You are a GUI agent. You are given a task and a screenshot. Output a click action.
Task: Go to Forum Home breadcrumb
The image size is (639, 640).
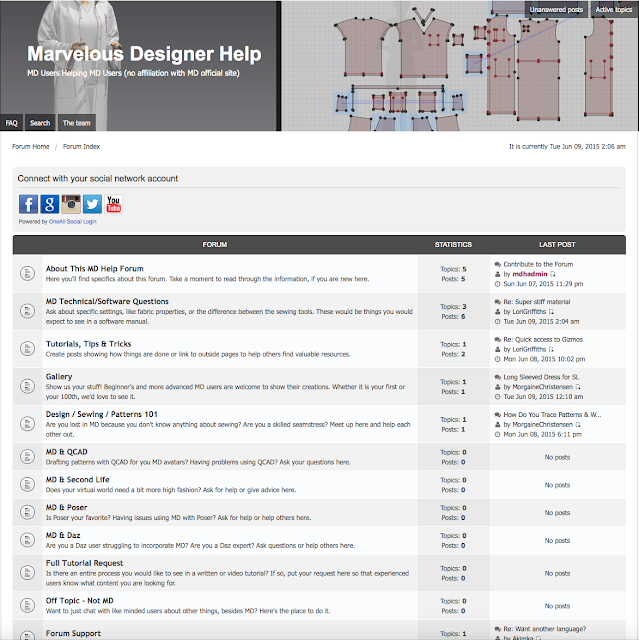click(x=31, y=147)
